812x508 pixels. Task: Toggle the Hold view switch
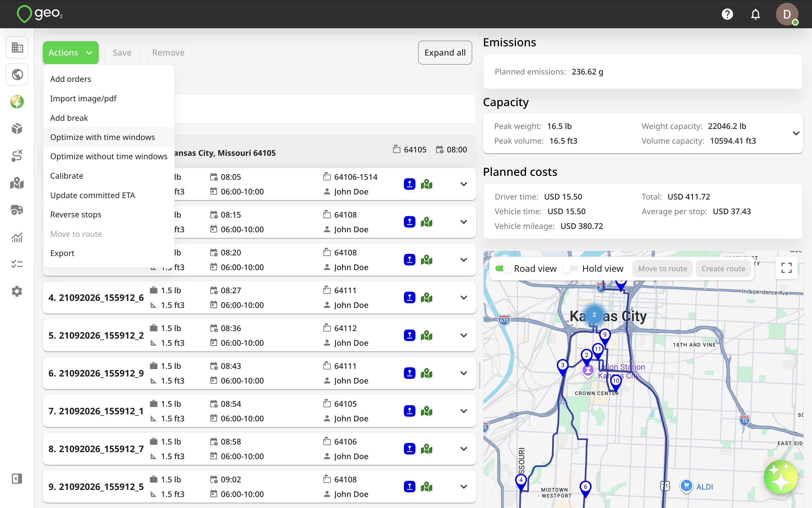click(x=570, y=268)
